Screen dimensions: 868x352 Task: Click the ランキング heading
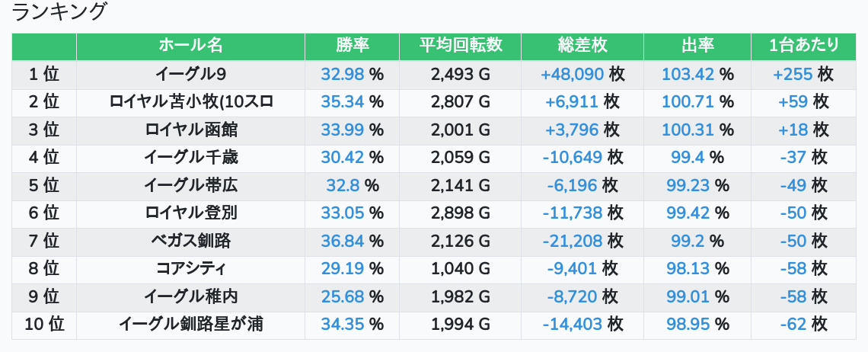[x=59, y=12]
